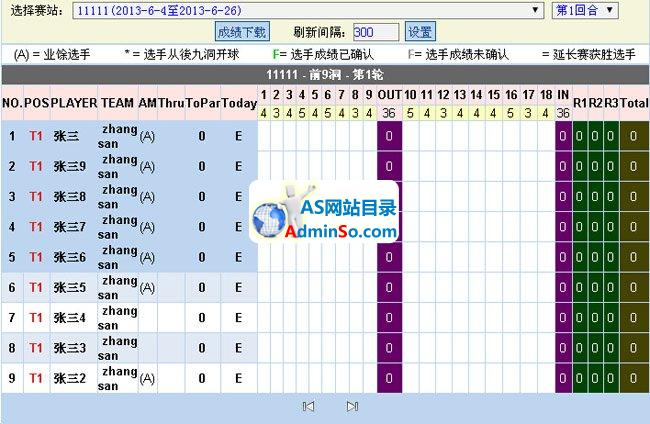Click the ToPar column header
This screenshot has height=424, width=650.
[203, 103]
